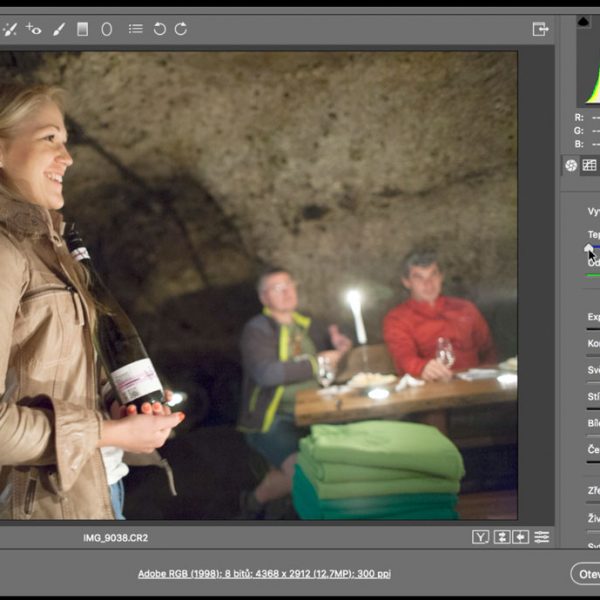Select the Spot Removal tool
Viewport: 600px width, 600px height.
pyautogui.click(x=10, y=29)
